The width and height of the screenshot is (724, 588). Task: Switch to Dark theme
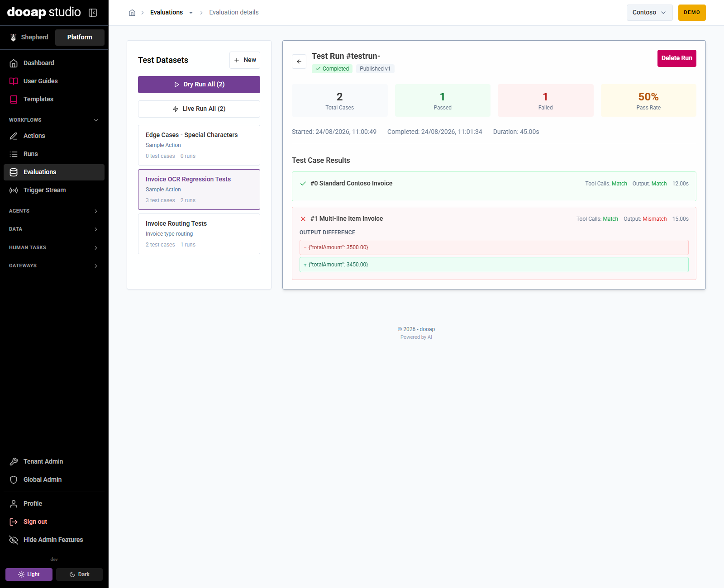tap(79, 574)
